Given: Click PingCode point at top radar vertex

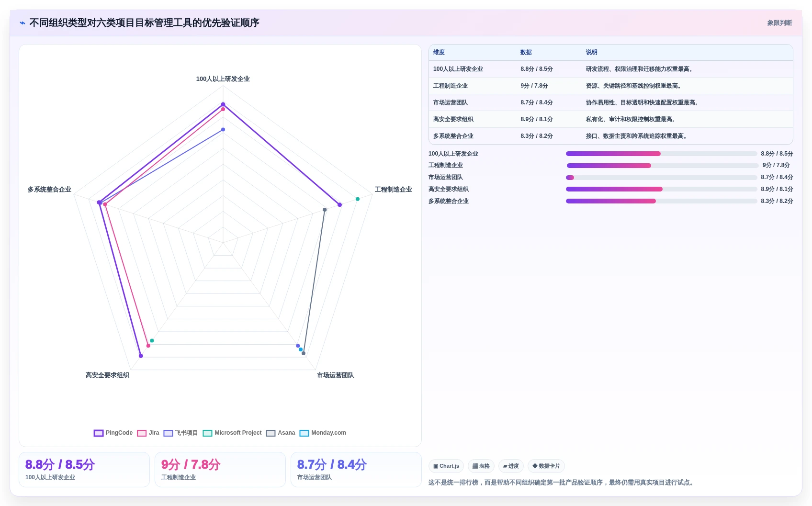Looking at the screenshot, I should coord(223,104).
